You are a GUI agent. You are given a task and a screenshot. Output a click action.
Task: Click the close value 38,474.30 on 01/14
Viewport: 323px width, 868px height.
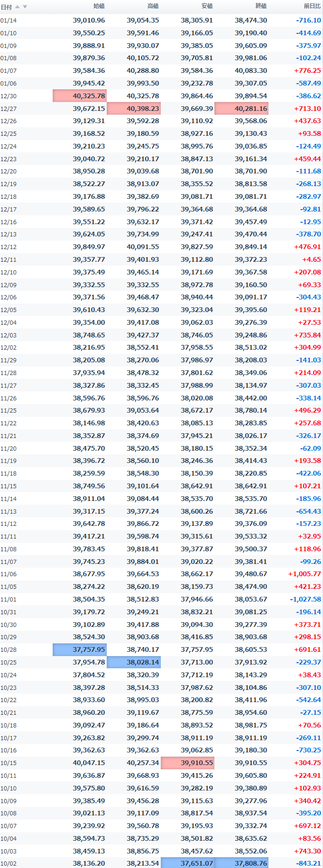pos(251,21)
